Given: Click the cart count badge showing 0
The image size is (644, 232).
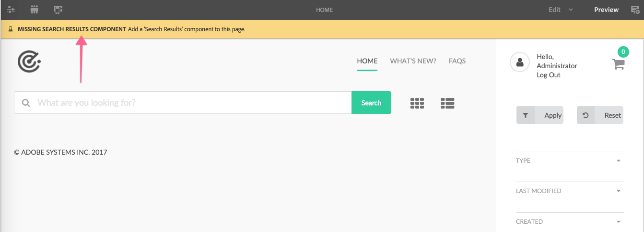Looking at the screenshot, I should tap(623, 52).
